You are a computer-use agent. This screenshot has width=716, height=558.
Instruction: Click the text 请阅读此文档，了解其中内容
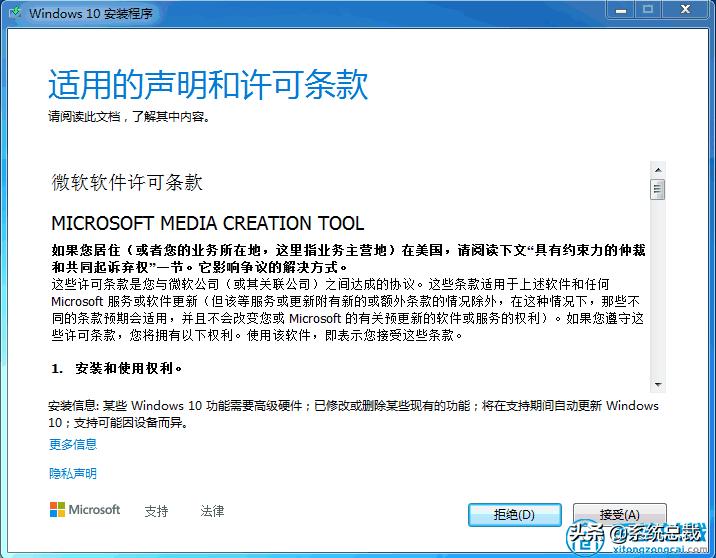(x=129, y=117)
